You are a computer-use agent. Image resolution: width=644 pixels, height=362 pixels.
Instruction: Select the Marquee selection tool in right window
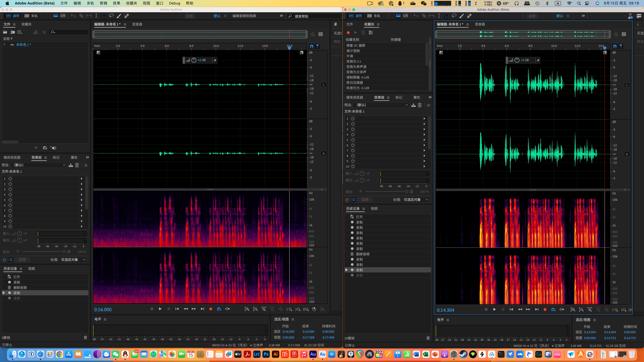coord(447,16)
